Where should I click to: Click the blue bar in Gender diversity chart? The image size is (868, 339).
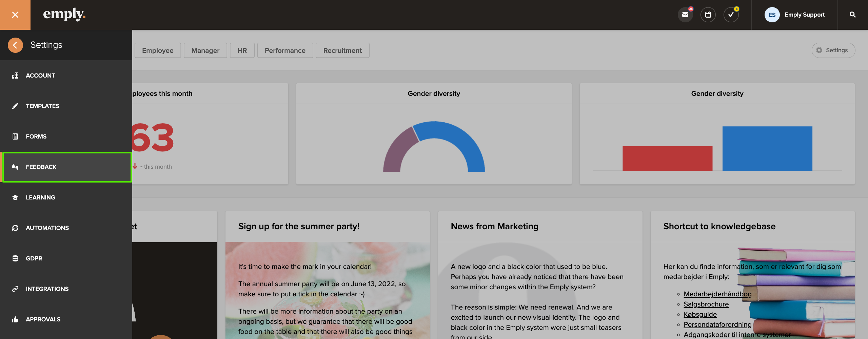coord(767,149)
